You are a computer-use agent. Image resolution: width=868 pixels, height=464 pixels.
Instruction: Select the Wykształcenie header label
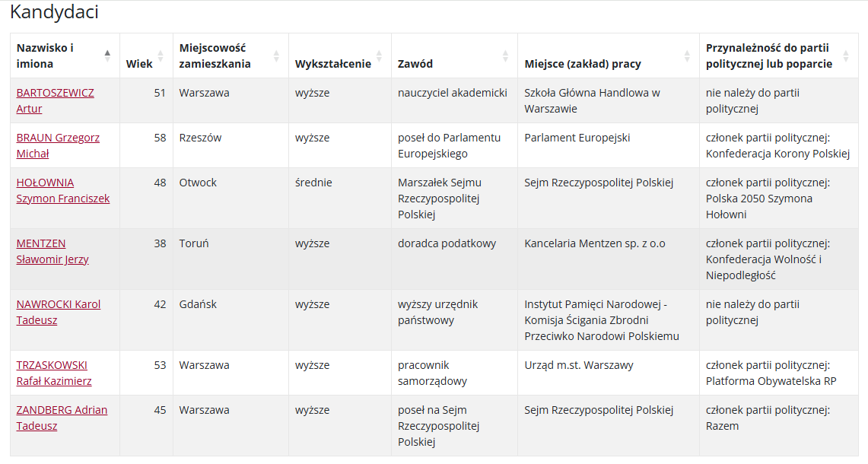[332, 64]
